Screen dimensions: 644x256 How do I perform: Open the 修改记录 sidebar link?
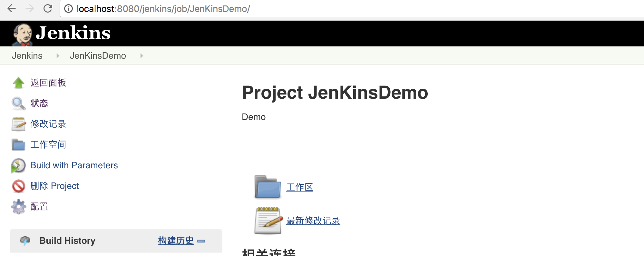pyautogui.click(x=48, y=124)
